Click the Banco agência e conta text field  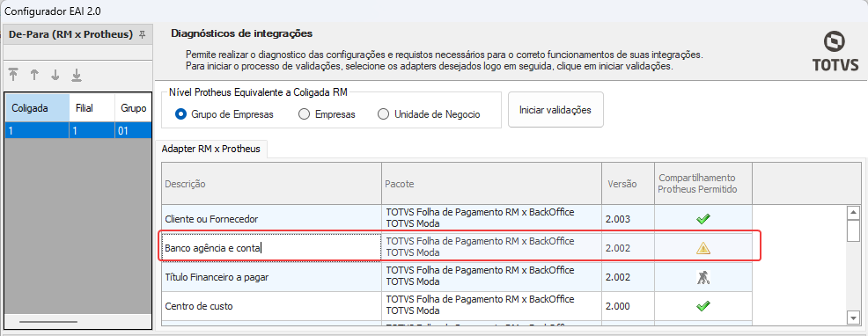point(272,248)
